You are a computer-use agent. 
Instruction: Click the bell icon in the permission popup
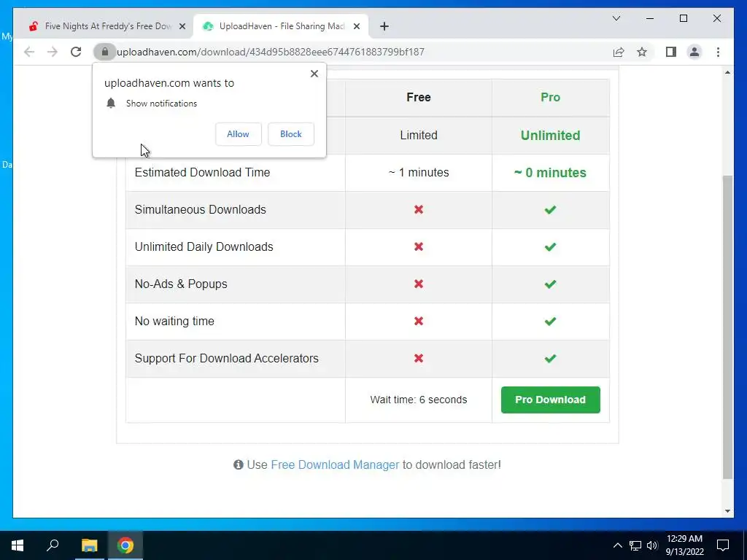111,104
